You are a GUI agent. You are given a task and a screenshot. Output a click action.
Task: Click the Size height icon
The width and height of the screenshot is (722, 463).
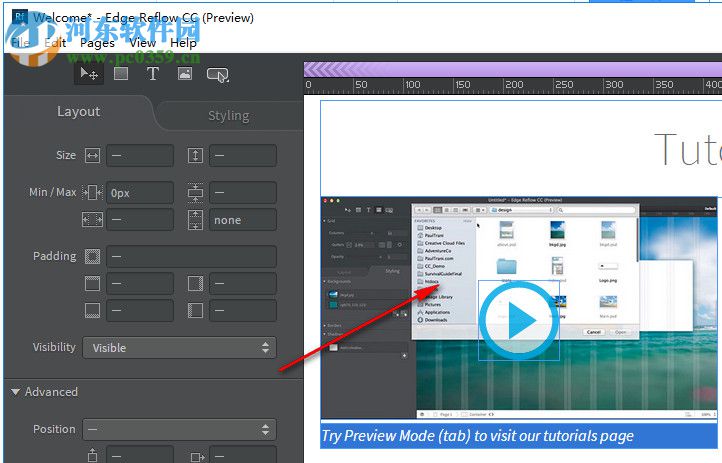tap(195, 156)
